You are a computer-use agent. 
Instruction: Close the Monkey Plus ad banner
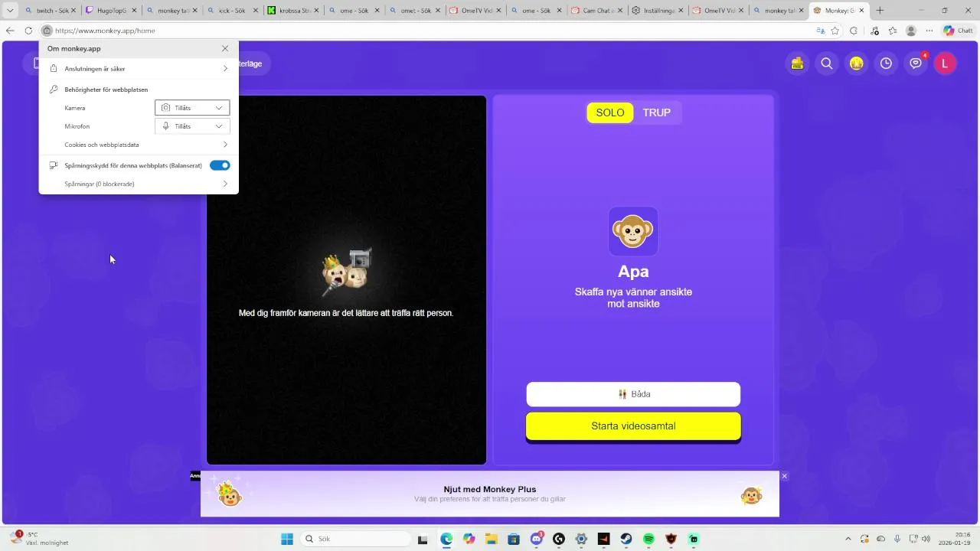pos(784,476)
